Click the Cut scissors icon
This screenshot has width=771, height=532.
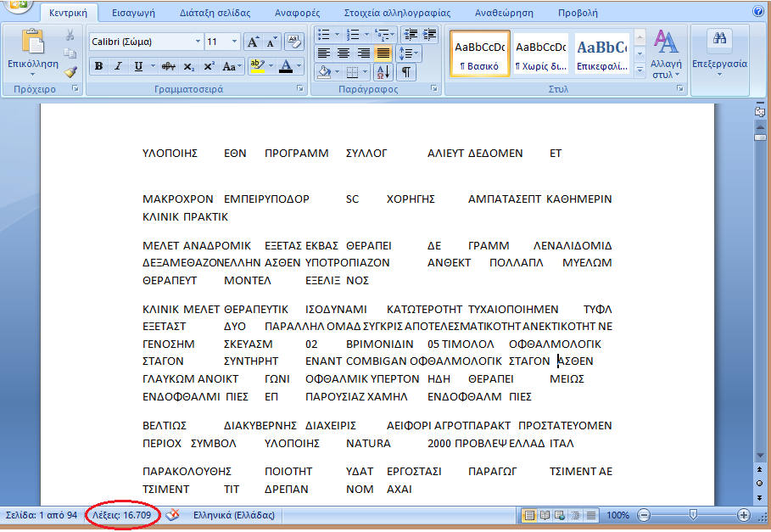click(x=70, y=35)
